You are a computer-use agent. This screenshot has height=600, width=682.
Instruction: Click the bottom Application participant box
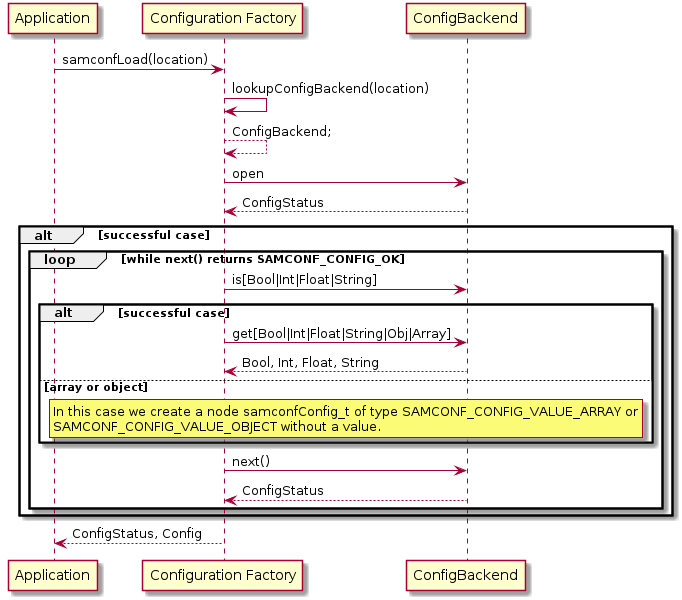tap(53, 575)
